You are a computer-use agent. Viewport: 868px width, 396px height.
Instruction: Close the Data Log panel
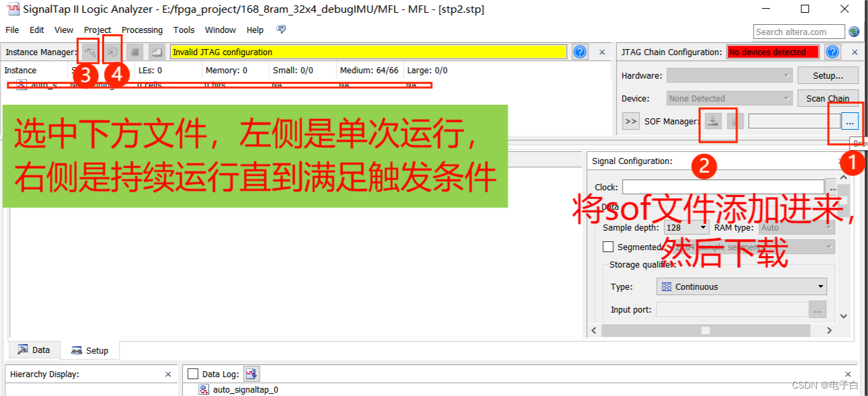848,374
